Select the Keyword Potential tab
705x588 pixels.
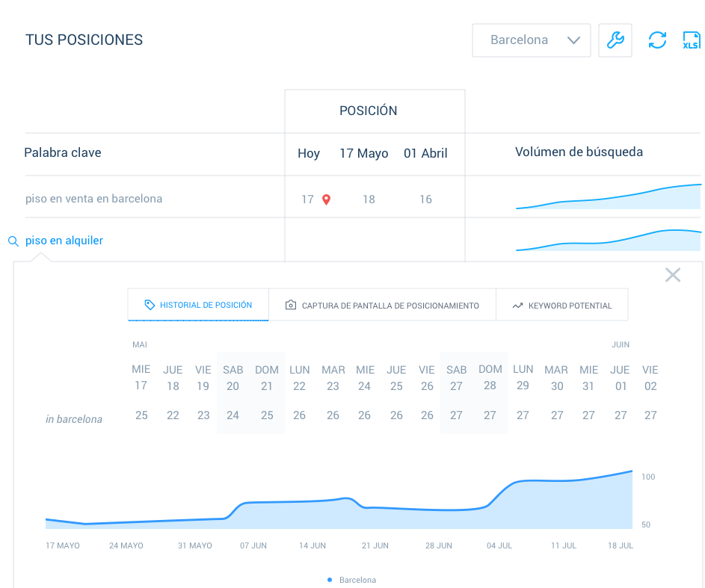561,305
